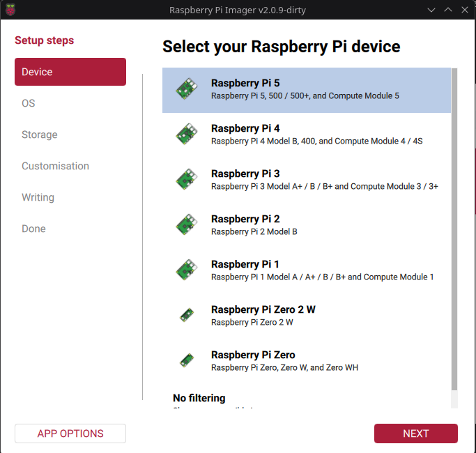Choose the Raspberry Pi 4 title
The image size is (476, 453).
245,128
